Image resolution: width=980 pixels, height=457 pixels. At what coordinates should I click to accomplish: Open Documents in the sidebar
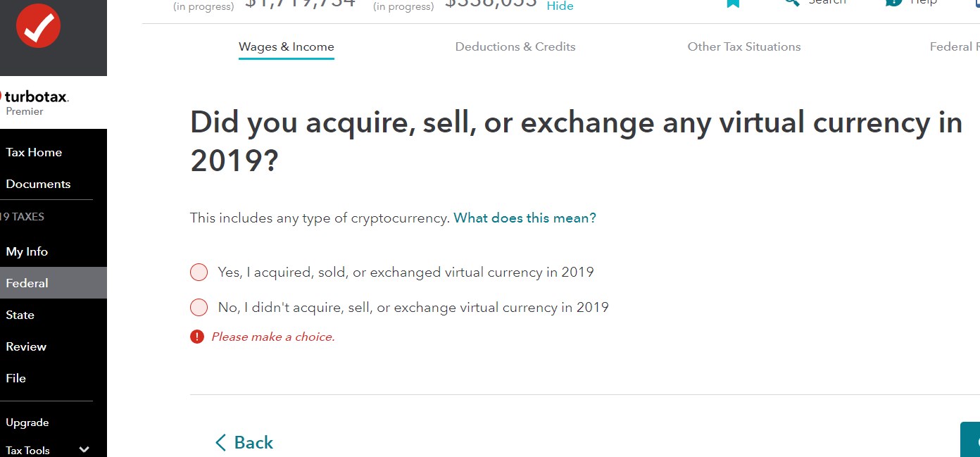pos(38,184)
